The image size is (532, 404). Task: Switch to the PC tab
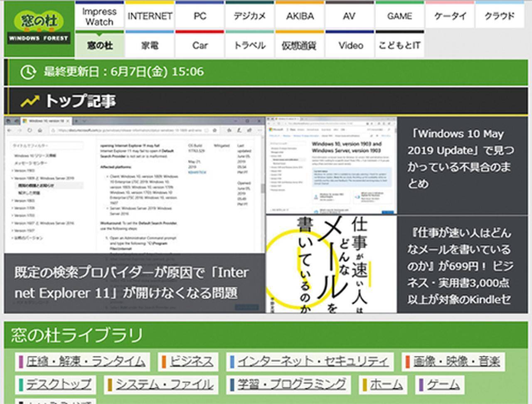click(199, 16)
